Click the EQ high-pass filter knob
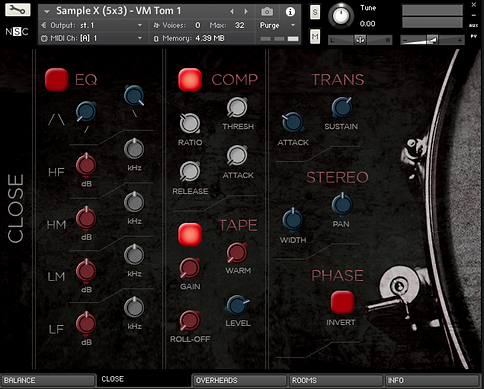 click(x=86, y=112)
